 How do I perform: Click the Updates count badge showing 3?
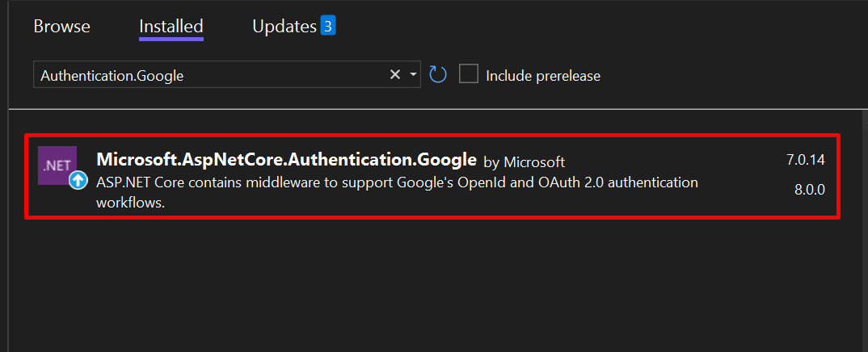tap(327, 26)
